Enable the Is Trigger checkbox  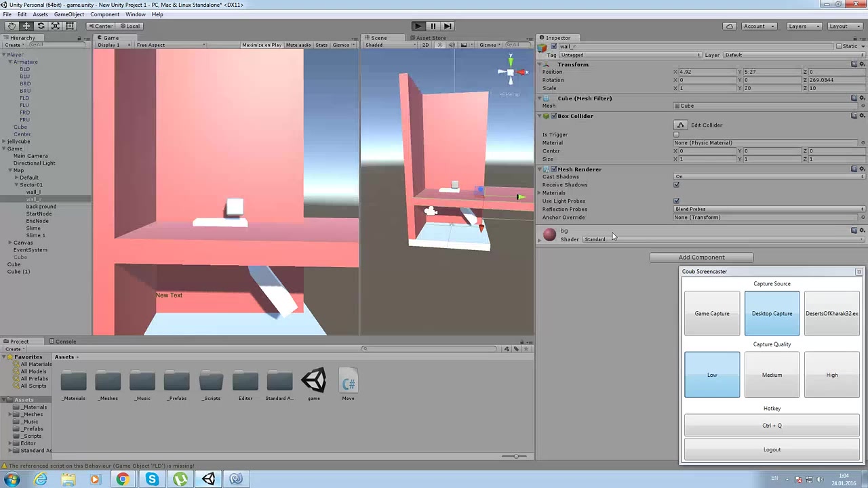676,135
